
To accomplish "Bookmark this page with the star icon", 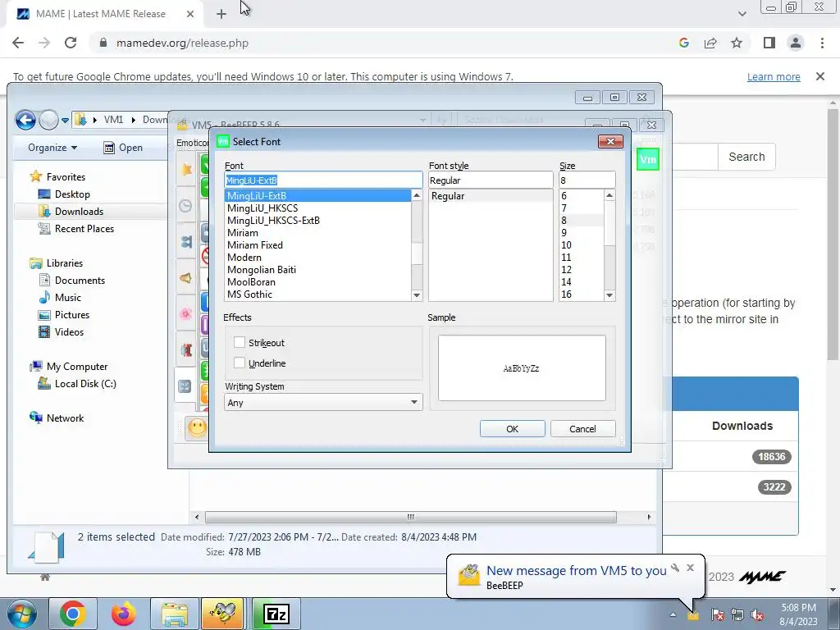I will click(737, 43).
